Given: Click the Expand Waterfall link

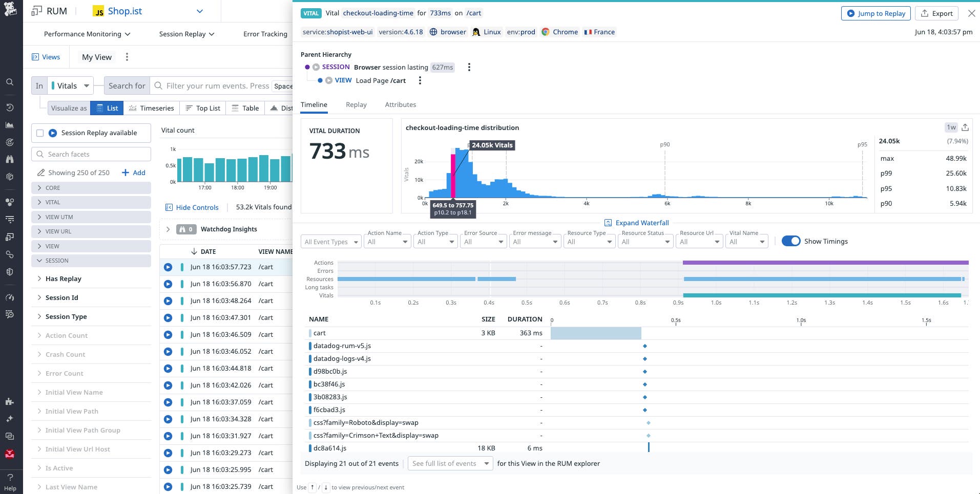Looking at the screenshot, I should [637, 223].
